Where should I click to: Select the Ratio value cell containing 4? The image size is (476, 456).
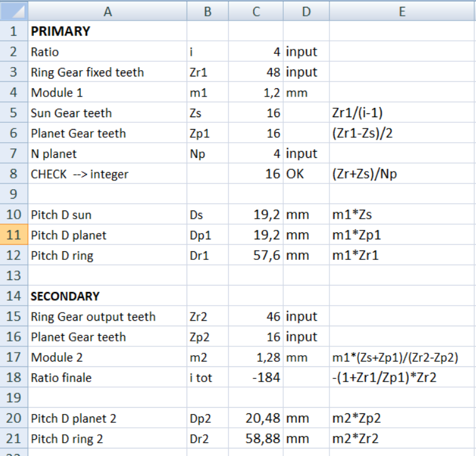tap(256, 52)
